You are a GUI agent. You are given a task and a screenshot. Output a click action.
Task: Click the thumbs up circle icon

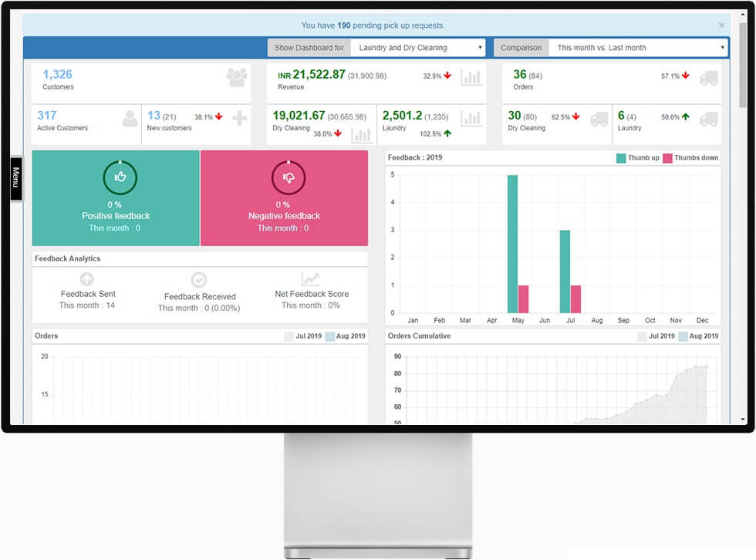(120, 177)
